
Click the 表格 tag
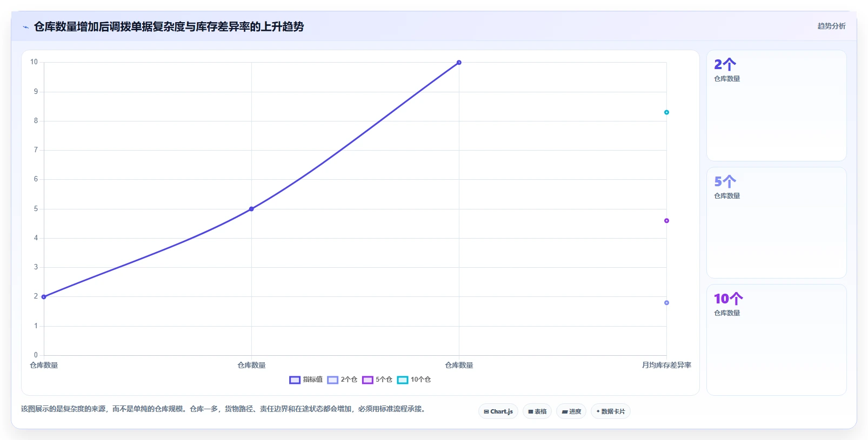[537, 411]
